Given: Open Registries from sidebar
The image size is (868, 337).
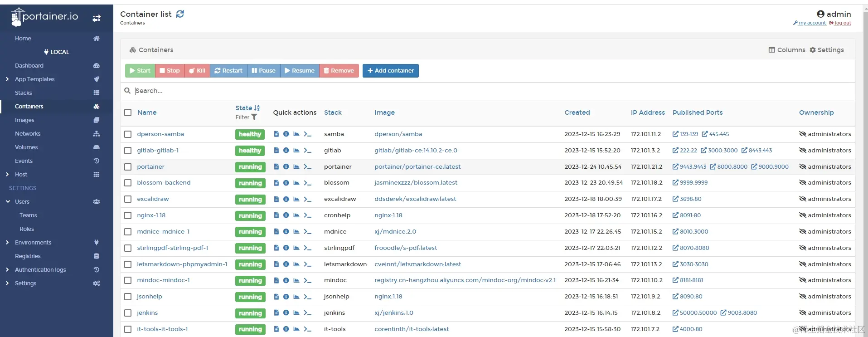Looking at the screenshot, I should coord(28,256).
